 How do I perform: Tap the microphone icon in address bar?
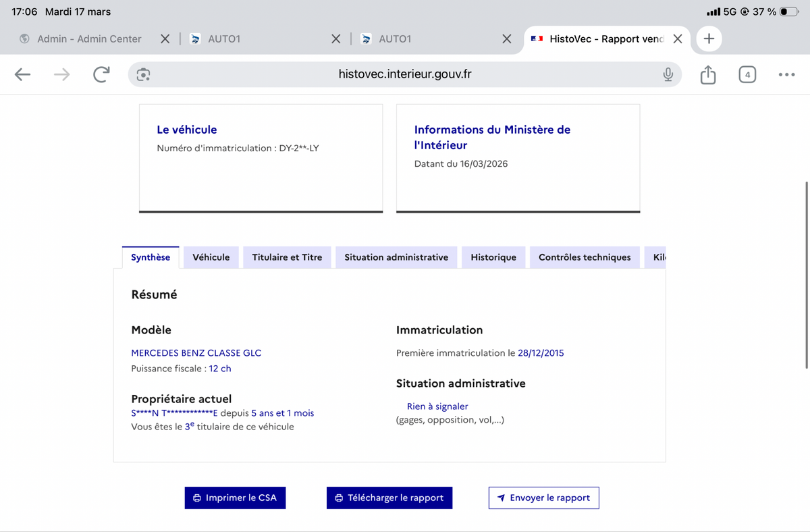pos(668,74)
